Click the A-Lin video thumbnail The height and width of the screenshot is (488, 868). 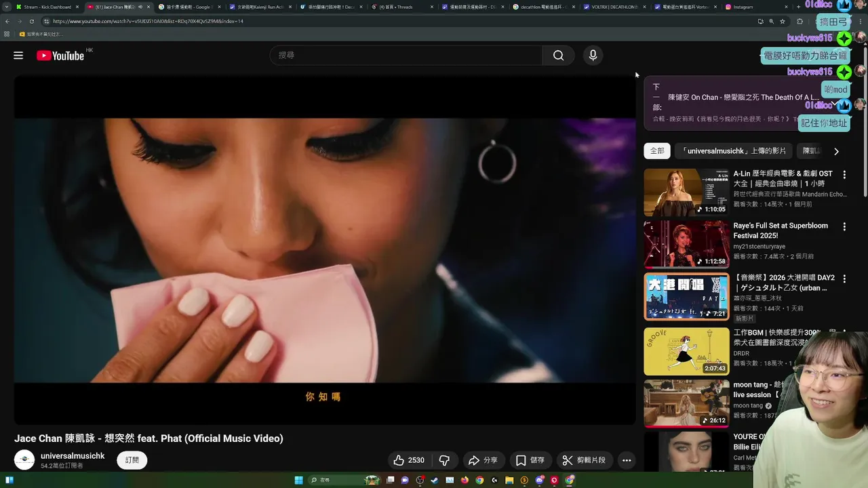click(x=686, y=192)
